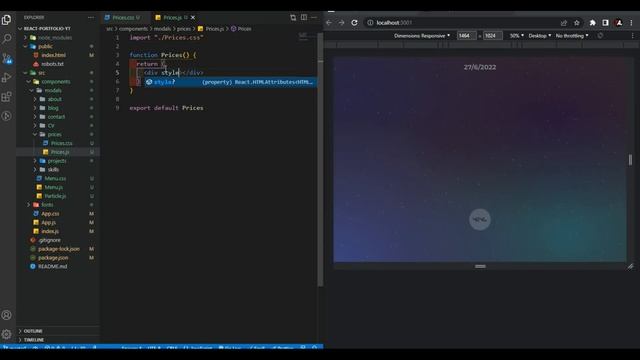Expand the OUTLINE section
The height and width of the screenshot is (360, 640).
pos(33,331)
